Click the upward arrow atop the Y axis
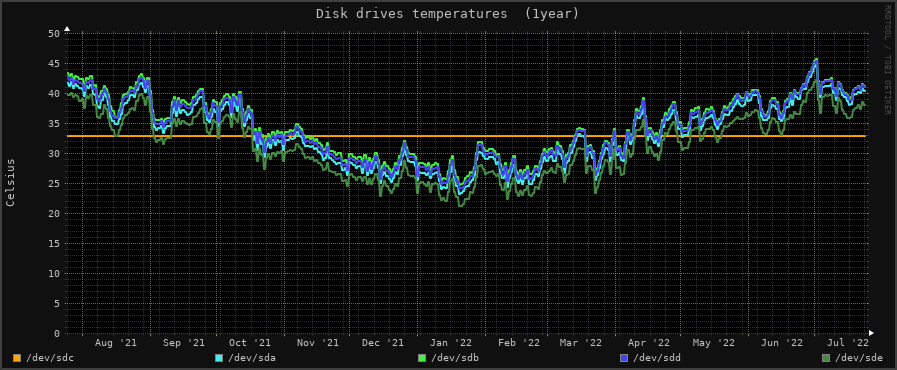This screenshot has width=897, height=370. (x=67, y=29)
